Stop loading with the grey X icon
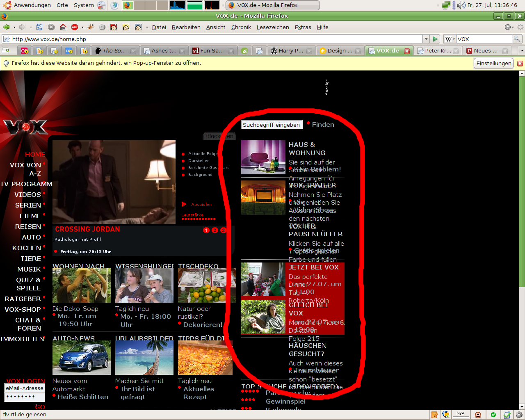The height and width of the screenshot is (420, 525). coord(51,27)
